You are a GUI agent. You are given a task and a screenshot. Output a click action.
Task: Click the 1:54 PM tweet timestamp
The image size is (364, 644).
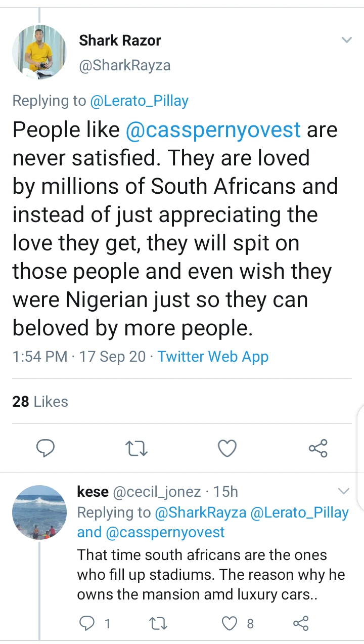click(x=40, y=357)
